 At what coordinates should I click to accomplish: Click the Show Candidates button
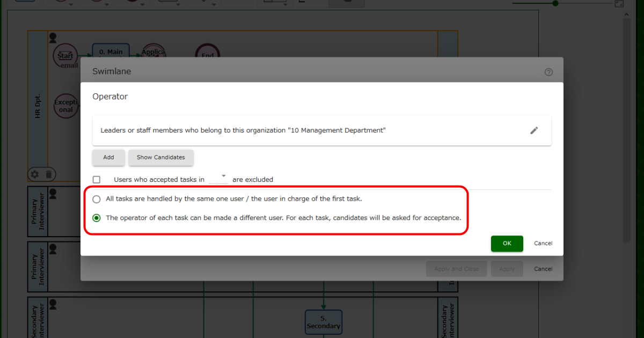(x=160, y=158)
